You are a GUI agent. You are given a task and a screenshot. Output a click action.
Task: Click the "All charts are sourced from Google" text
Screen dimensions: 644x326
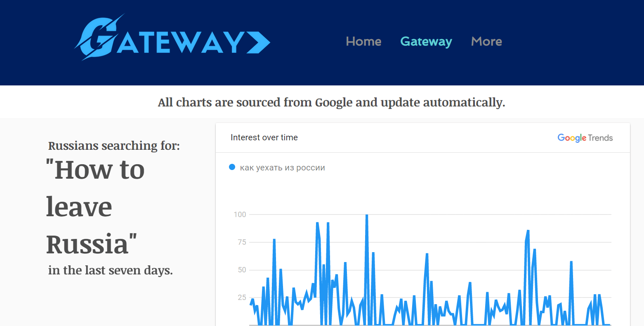point(331,102)
